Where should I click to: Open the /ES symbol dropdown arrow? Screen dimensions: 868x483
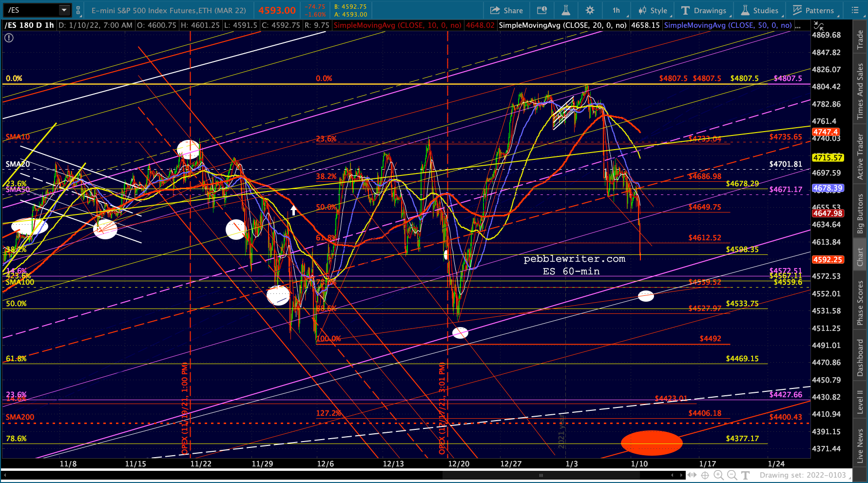(64, 10)
